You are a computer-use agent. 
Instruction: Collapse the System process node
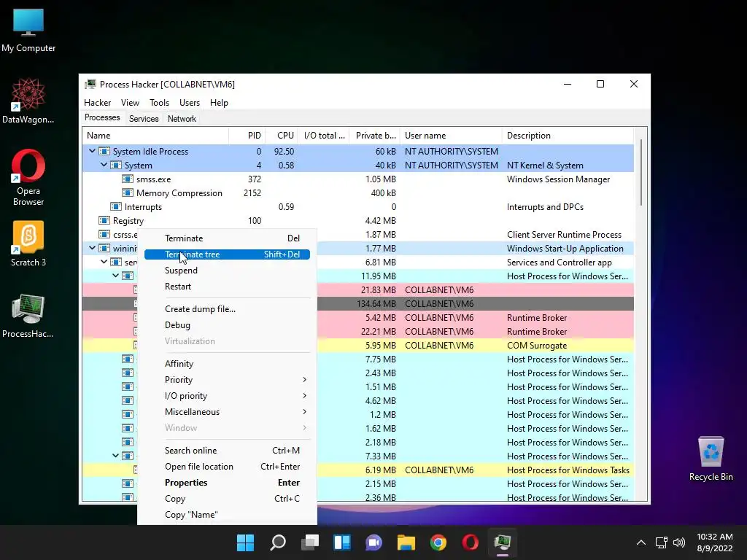pyautogui.click(x=104, y=165)
